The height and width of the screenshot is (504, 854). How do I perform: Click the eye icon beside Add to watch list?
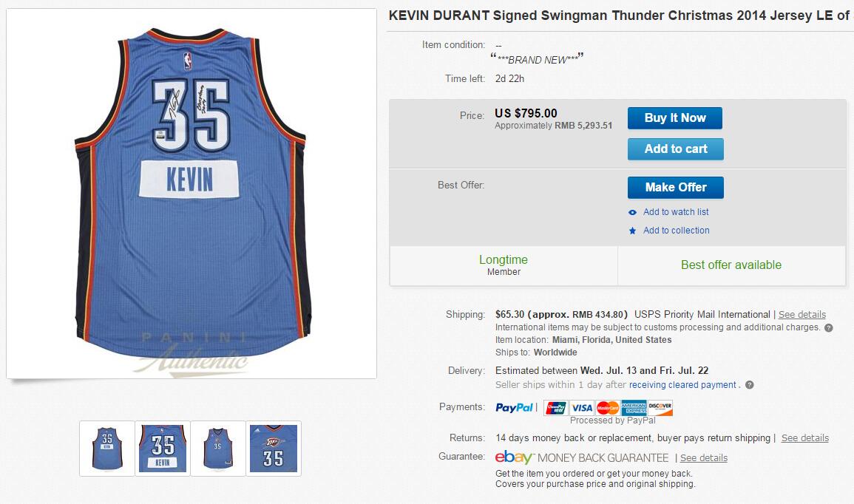[x=632, y=212]
